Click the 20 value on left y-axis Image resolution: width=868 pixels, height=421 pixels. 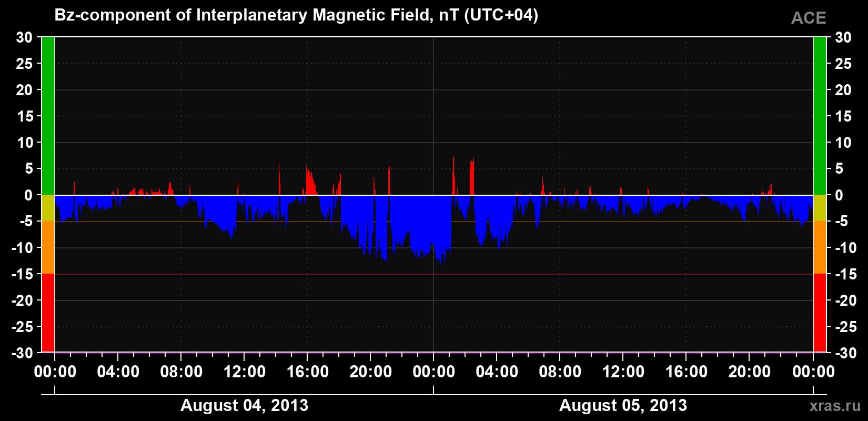click(x=24, y=90)
